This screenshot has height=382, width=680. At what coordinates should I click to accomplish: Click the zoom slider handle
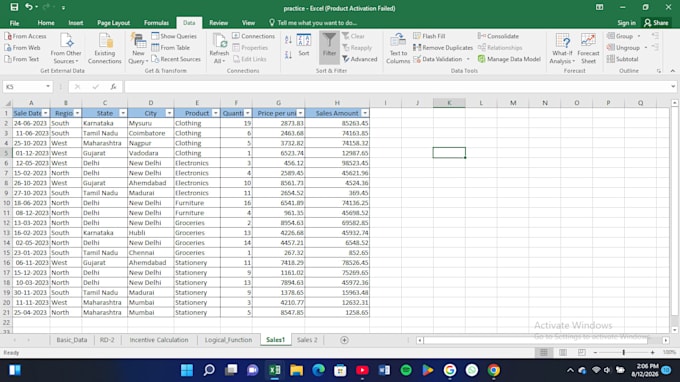pos(624,353)
